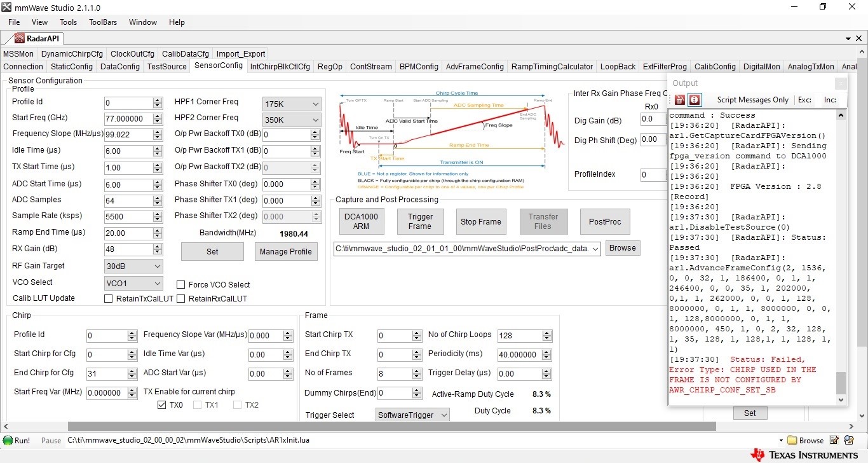The height and width of the screenshot is (463, 868).
Task: Expand the adc_data file path dropdown
Action: (595, 249)
